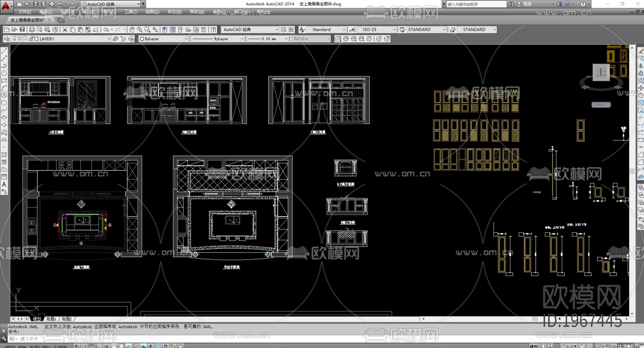Open the 工具(T) menu
The image size is (644, 348).
131,12
